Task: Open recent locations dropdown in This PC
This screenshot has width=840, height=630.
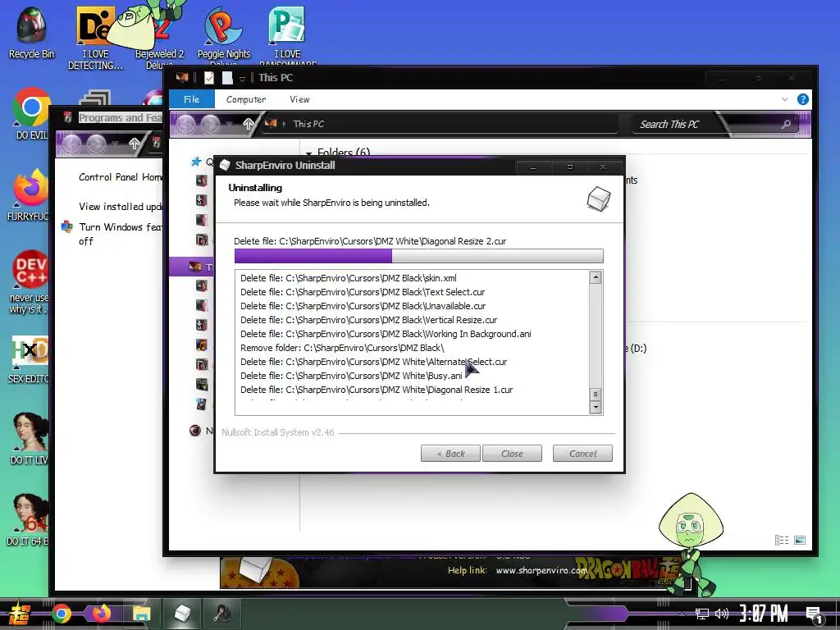Action: pyautogui.click(x=229, y=125)
